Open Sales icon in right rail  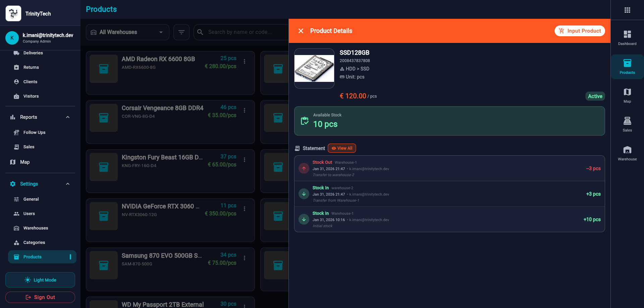[x=627, y=124]
